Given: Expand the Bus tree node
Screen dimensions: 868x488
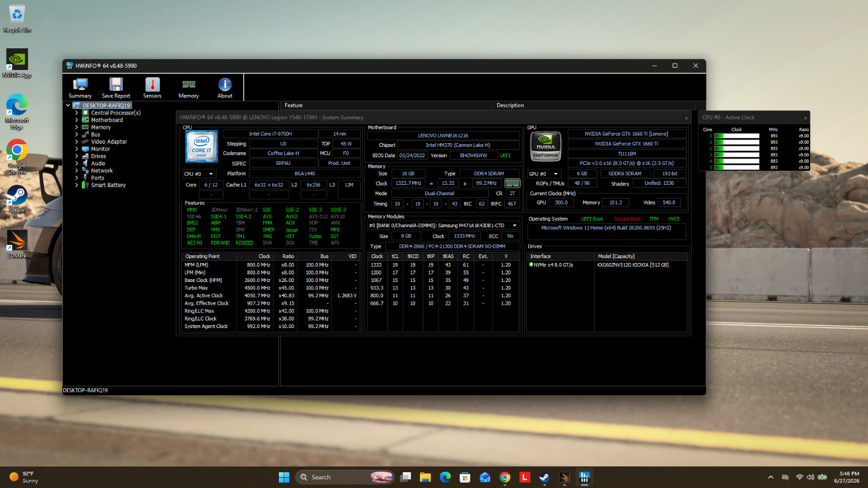Looking at the screenshot, I should (x=76, y=134).
